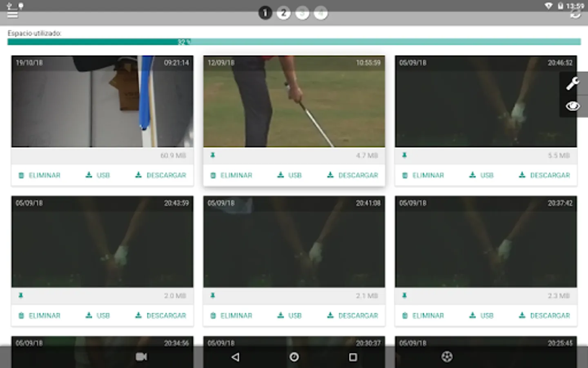Image resolution: width=588 pixels, height=368 pixels.
Task: Tap the Android back button
Action: 235,357
